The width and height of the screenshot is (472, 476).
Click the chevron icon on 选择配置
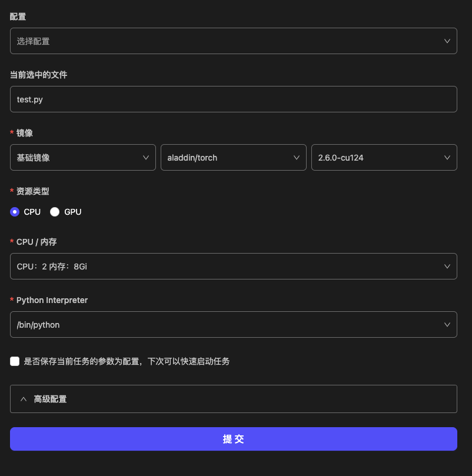click(x=448, y=41)
